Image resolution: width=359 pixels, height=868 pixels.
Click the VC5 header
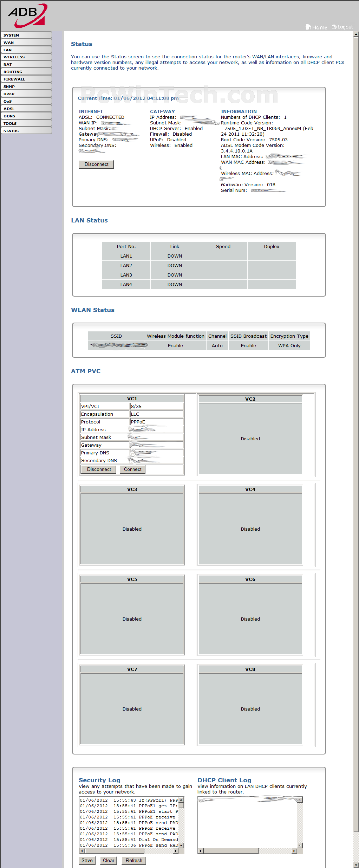tap(132, 579)
